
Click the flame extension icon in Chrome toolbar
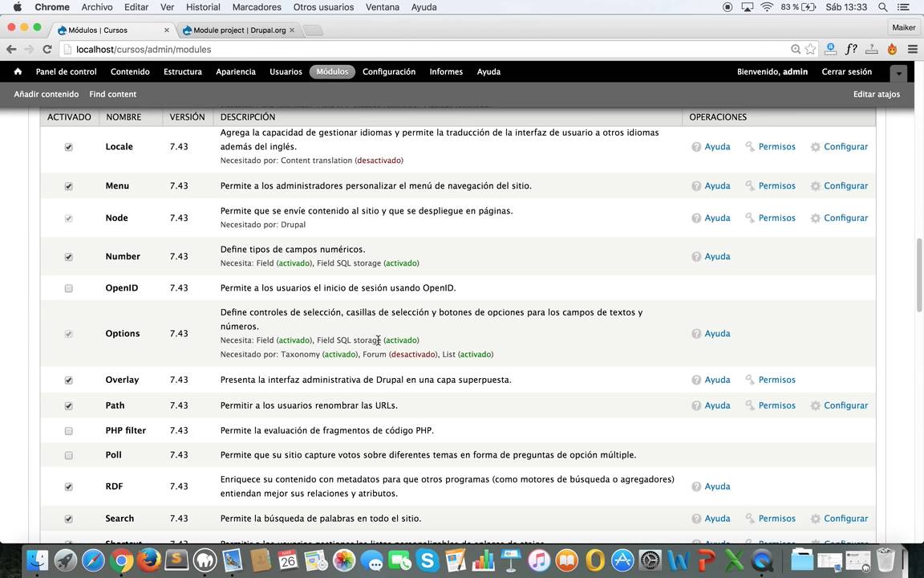(x=892, y=50)
